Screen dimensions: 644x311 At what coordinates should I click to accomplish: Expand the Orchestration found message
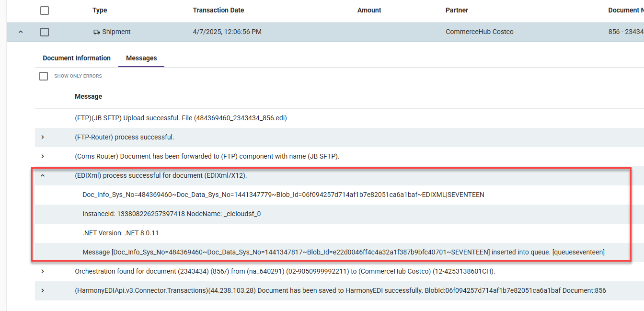tap(43, 271)
